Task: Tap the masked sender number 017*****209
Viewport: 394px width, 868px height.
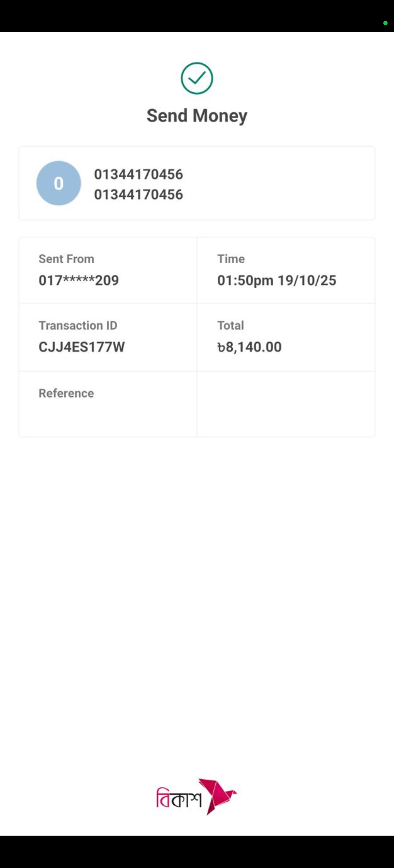Action: click(x=79, y=280)
